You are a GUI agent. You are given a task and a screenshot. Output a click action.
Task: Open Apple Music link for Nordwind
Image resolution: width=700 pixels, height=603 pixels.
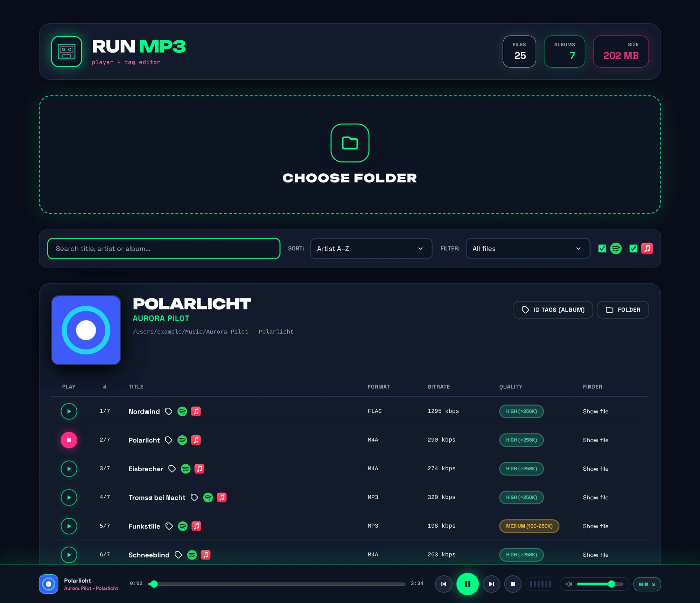(196, 411)
